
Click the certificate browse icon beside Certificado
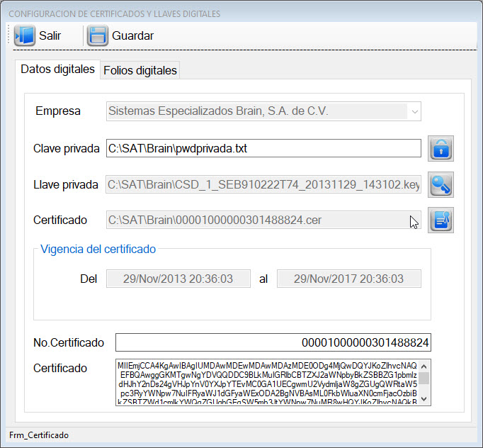coord(441,220)
